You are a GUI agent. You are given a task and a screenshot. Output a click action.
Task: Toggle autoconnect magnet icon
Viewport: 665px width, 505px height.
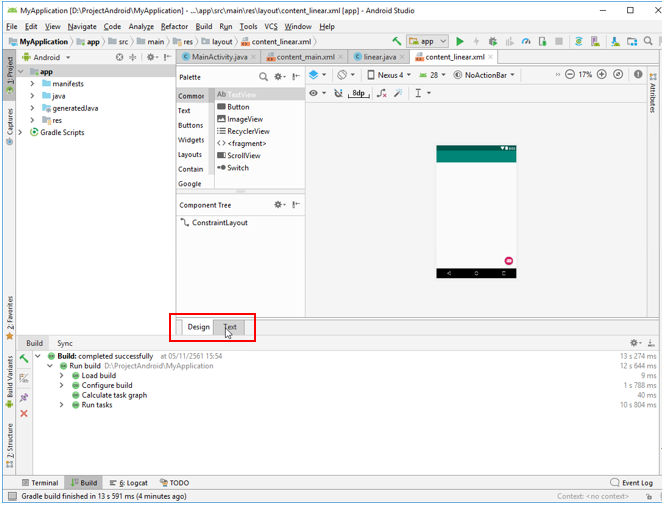(338, 93)
